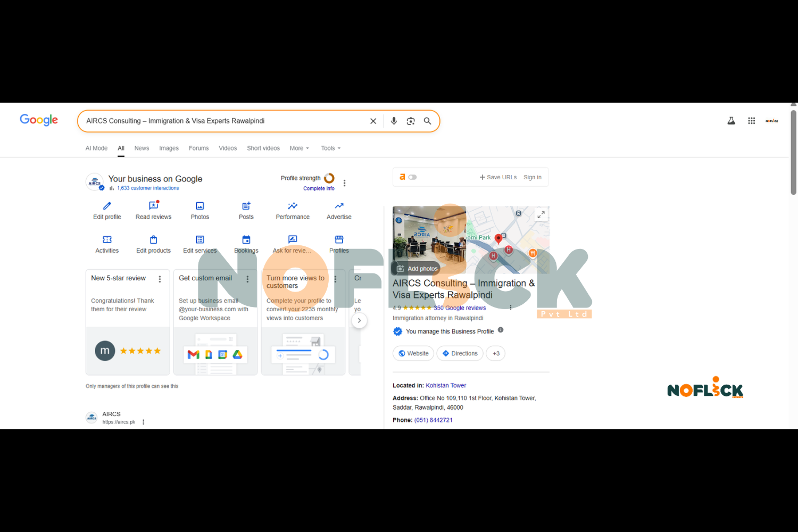This screenshot has height=532, width=798.
Task: Select the Images tab
Action: coord(169,148)
